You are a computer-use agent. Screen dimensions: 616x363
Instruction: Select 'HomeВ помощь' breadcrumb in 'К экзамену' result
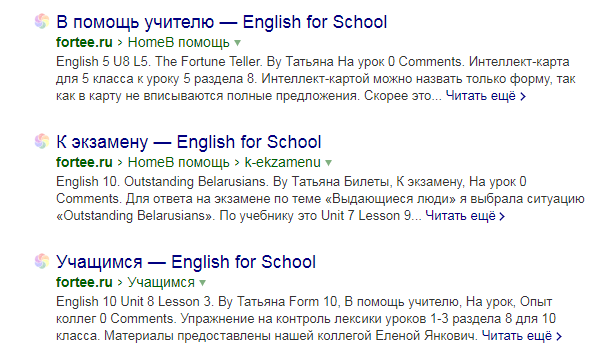(179, 162)
